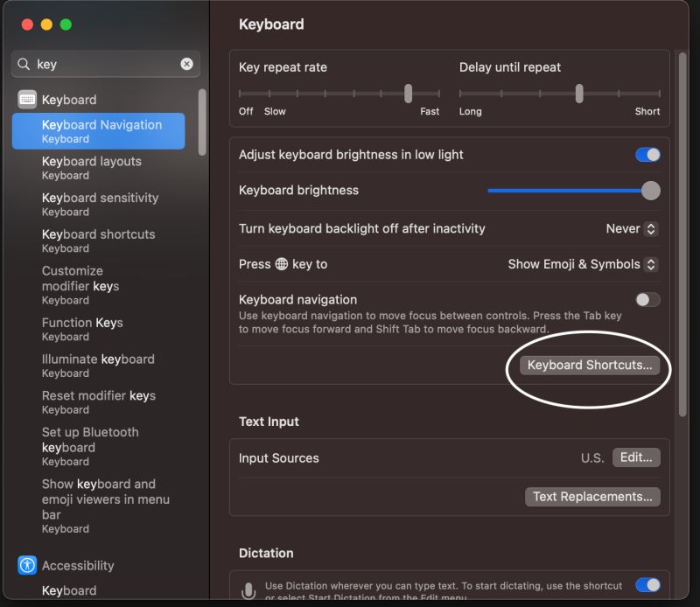Enable the Keyboard navigation toggle
700x607 pixels.
pos(647,299)
